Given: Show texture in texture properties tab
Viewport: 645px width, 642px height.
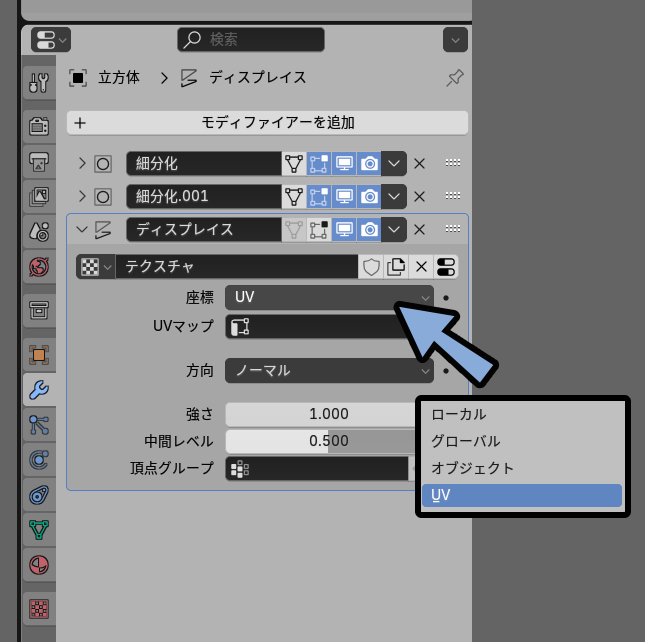Looking at the screenshot, I should coord(446,267).
